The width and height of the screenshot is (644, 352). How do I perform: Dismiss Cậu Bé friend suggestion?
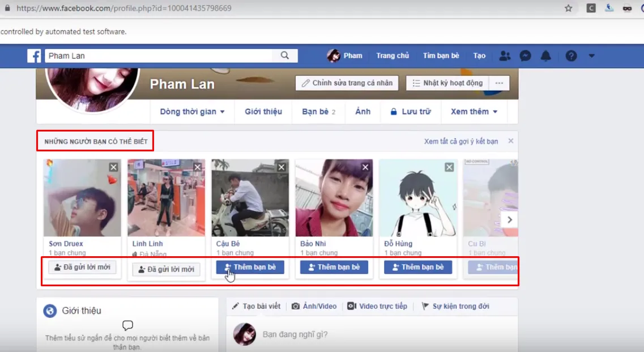click(281, 167)
